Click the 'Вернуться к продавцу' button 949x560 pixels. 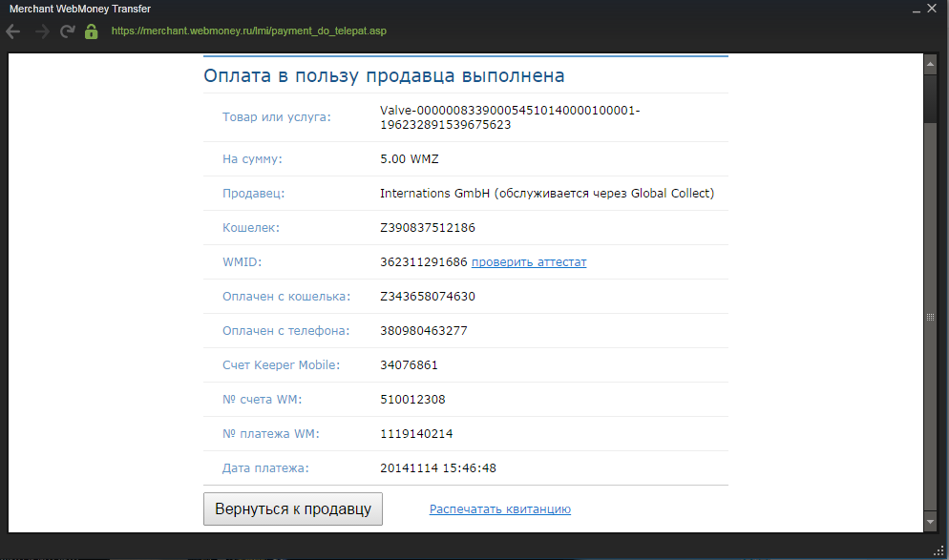[x=293, y=508]
